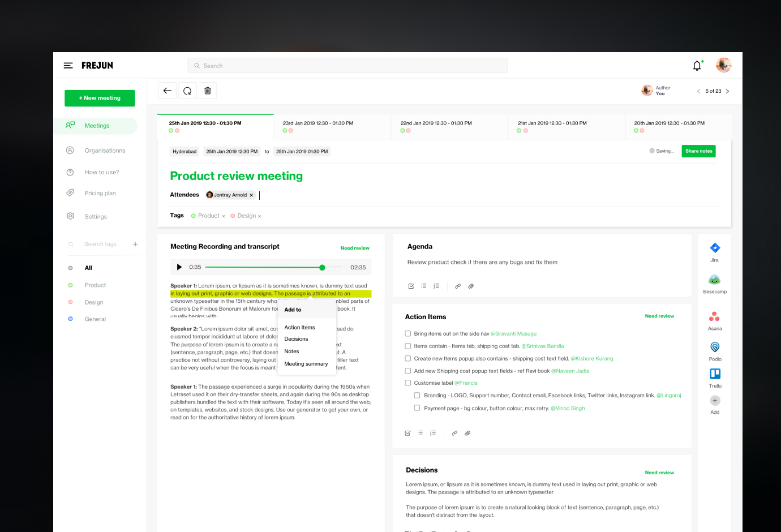Click Need review on the transcript panel
Image resolution: width=781 pixels, height=532 pixels.
[355, 248]
